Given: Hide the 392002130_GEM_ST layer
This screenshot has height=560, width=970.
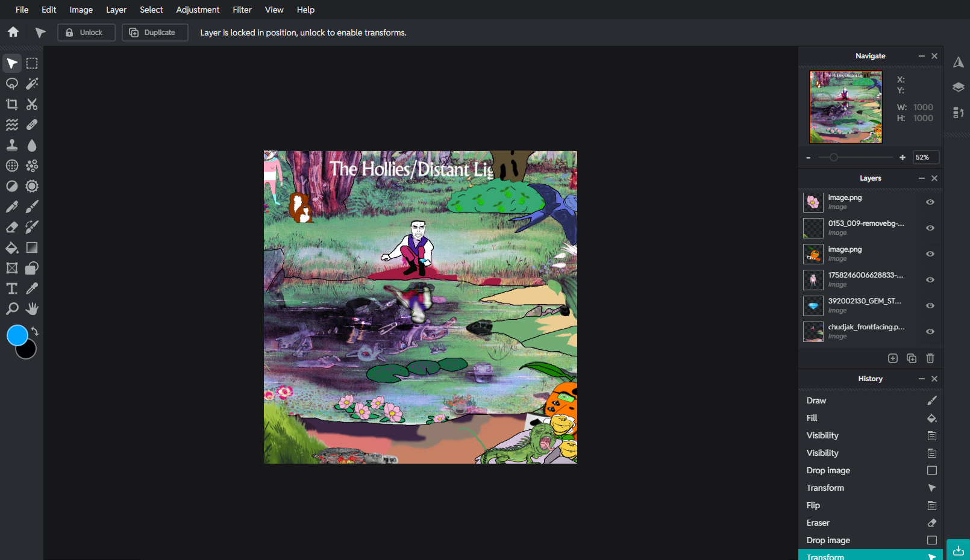Looking at the screenshot, I should point(930,306).
